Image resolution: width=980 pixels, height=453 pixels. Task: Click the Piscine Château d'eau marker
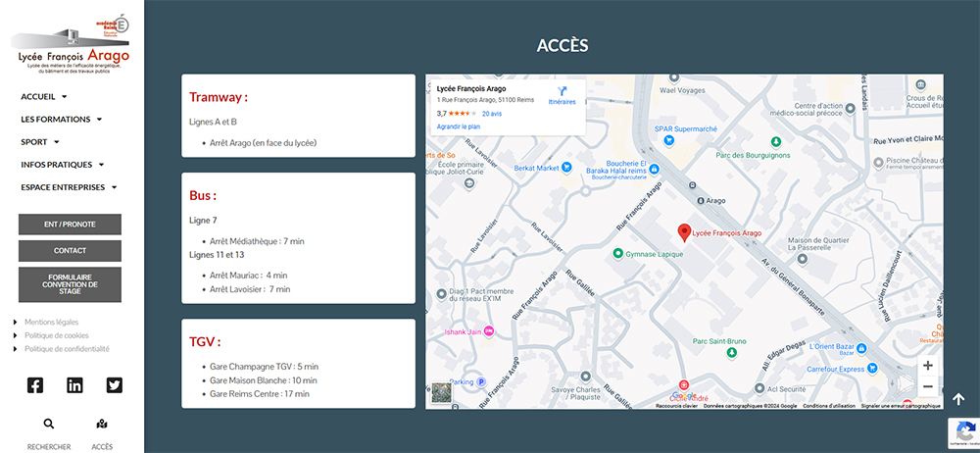point(879,163)
